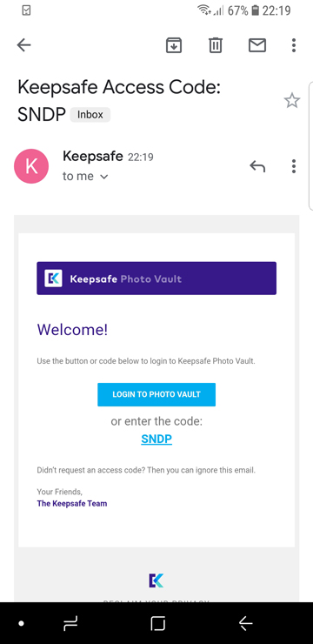Tap the Inbox label chip
313x644 pixels.
(x=90, y=115)
